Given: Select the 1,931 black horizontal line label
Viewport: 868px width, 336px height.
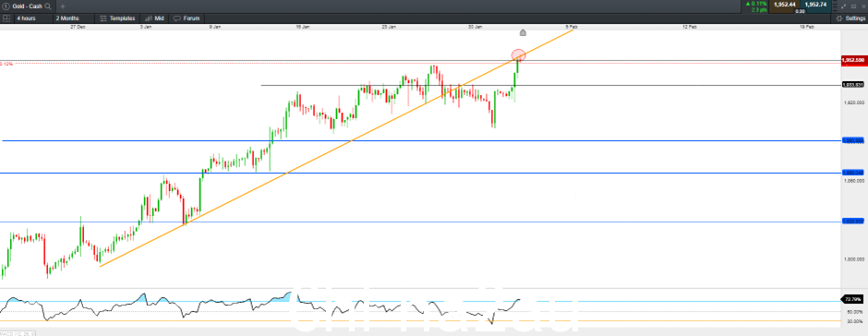Looking at the screenshot, I should (852, 85).
